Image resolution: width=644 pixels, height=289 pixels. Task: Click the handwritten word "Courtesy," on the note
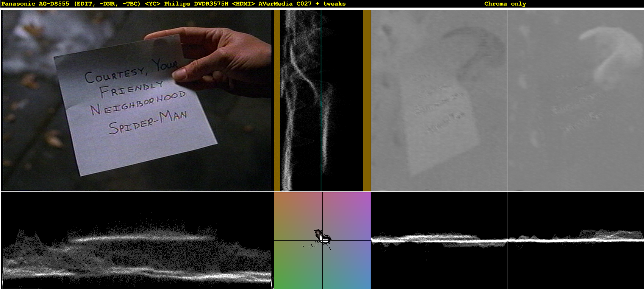coord(115,75)
